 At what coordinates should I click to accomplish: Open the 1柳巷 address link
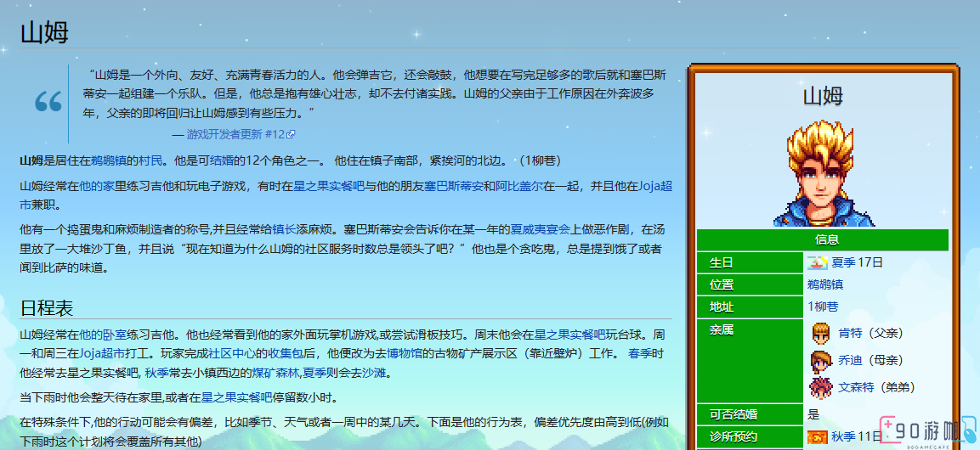click(x=823, y=307)
